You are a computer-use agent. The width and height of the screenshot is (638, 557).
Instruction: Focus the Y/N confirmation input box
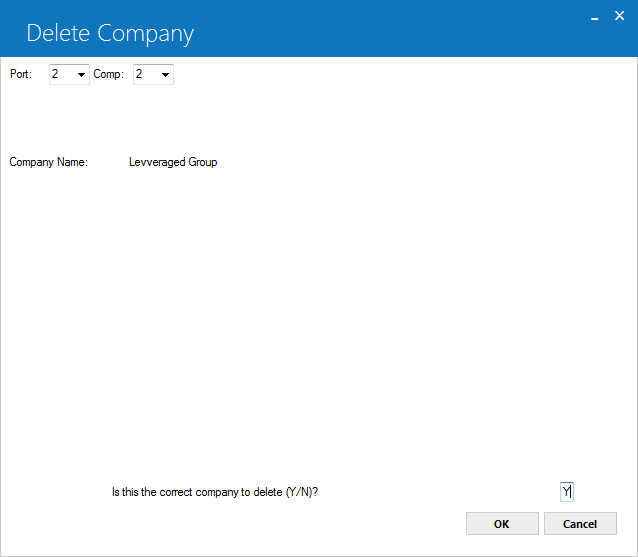click(567, 492)
